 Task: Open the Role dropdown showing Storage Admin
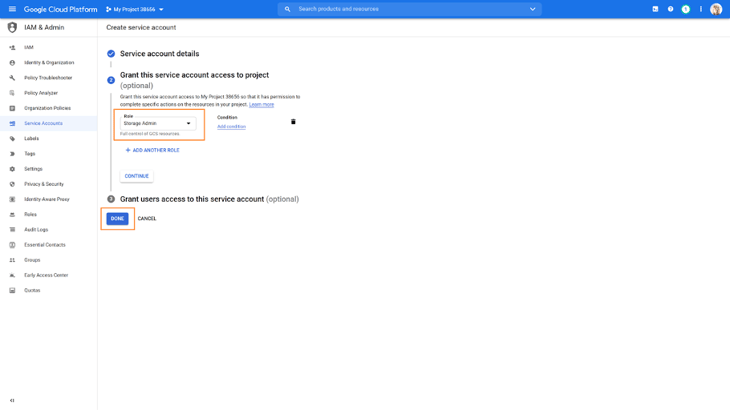click(158, 124)
